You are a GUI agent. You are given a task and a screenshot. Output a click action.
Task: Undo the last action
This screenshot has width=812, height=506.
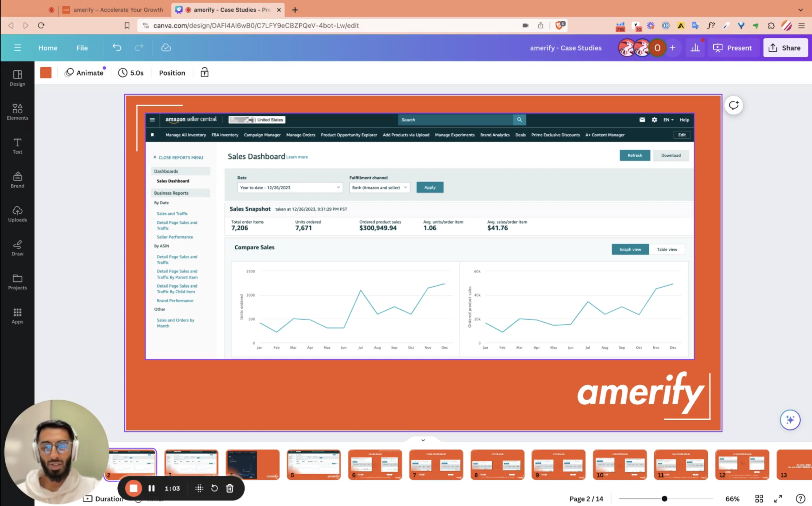[x=117, y=48]
